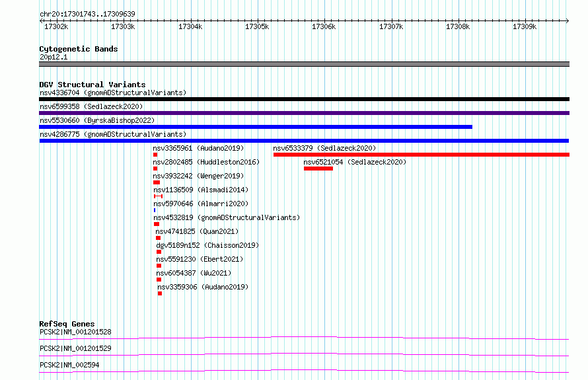This screenshot has width=588, height=380.
Task: Select the purple nsv6599358 variant bar
Action: (x=304, y=113)
